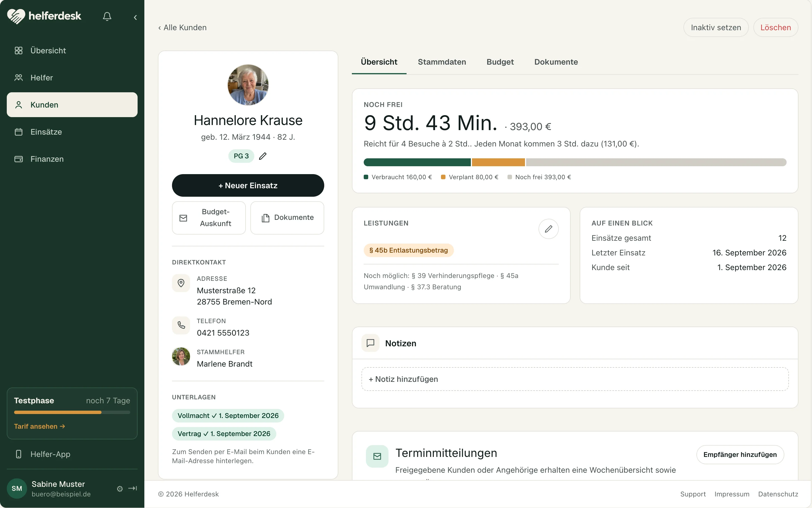The height and width of the screenshot is (508, 812).
Task: Open Dokumente button in profile card
Action: click(x=287, y=218)
